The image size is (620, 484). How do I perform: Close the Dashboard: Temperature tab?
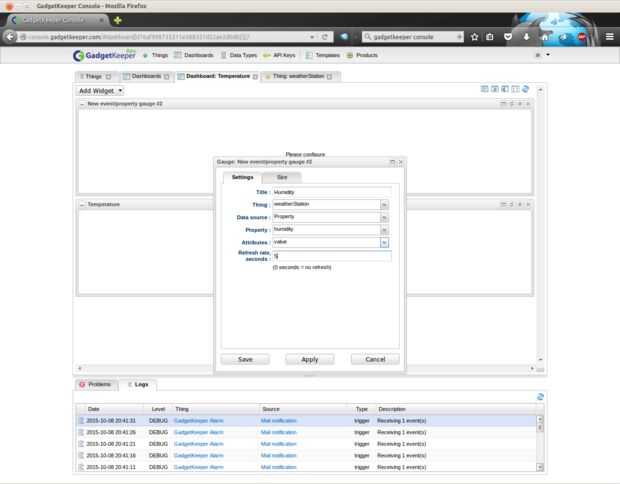point(255,76)
